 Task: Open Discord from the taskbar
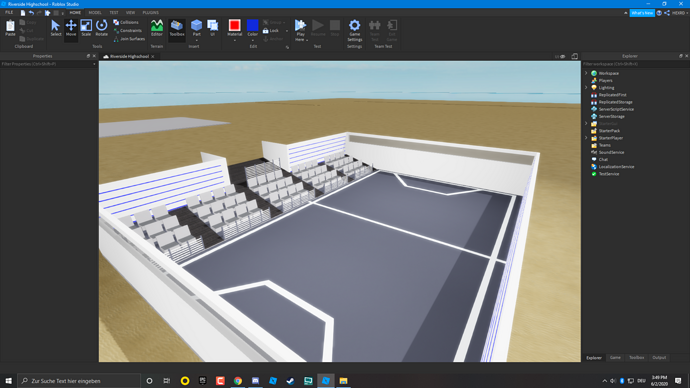(x=255, y=381)
